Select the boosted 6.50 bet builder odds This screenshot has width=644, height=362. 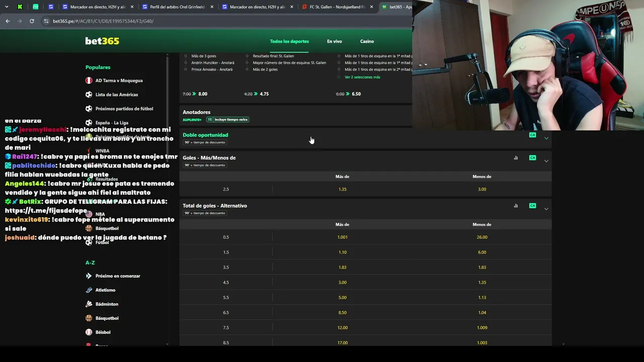point(356,94)
